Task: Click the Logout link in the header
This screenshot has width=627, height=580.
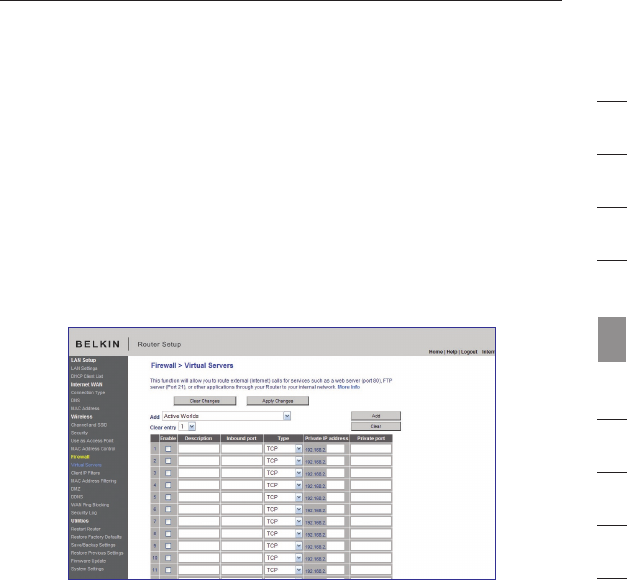Action: [469, 352]
